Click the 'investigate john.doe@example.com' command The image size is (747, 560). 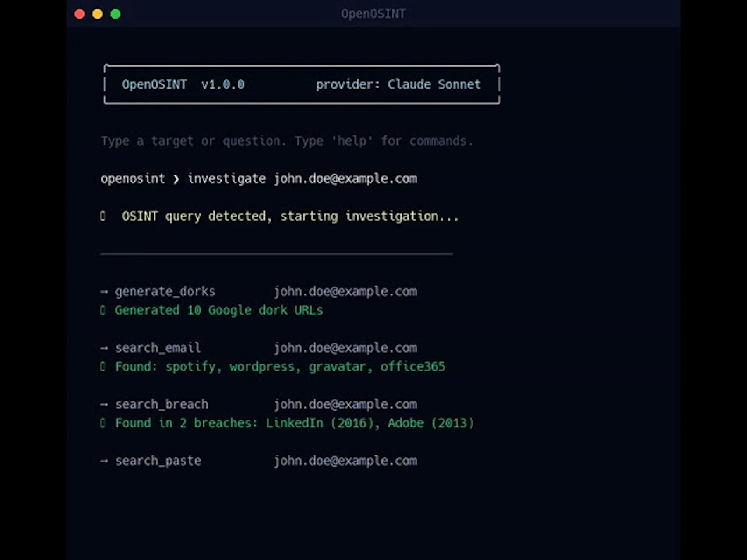pyautogui.click(x=302, y=179)
